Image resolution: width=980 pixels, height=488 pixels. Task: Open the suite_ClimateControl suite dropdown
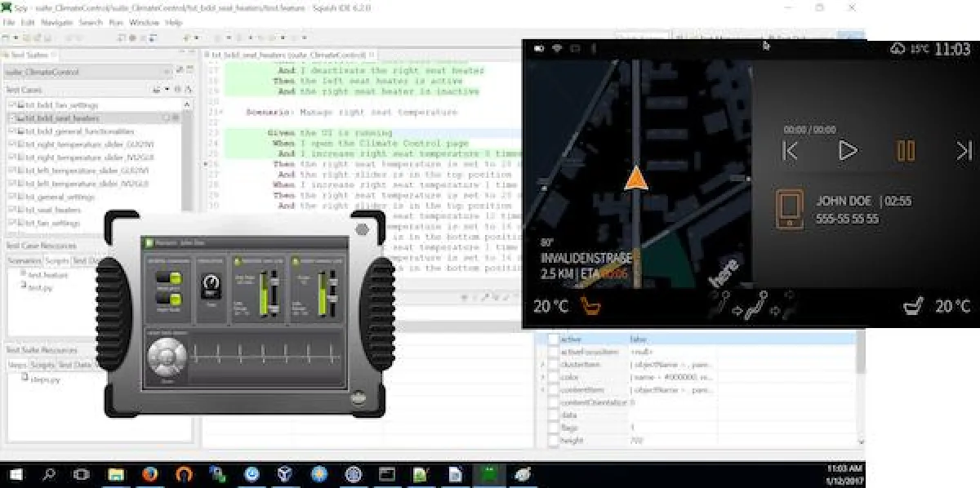[167, 70]
